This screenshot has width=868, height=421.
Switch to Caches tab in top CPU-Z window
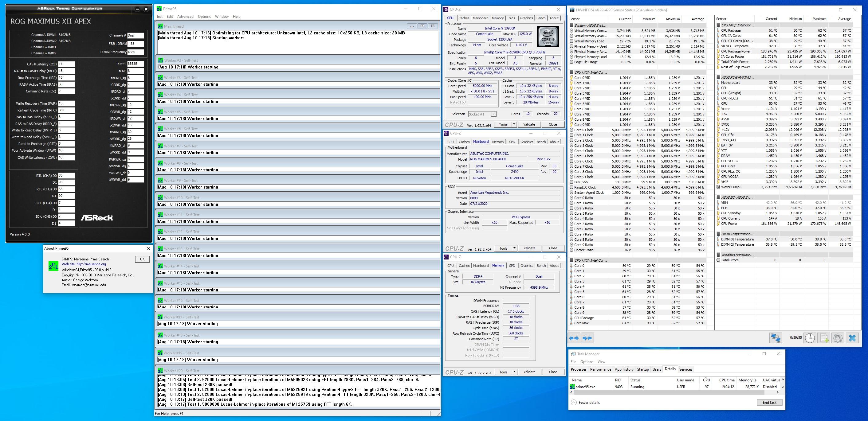464,18
